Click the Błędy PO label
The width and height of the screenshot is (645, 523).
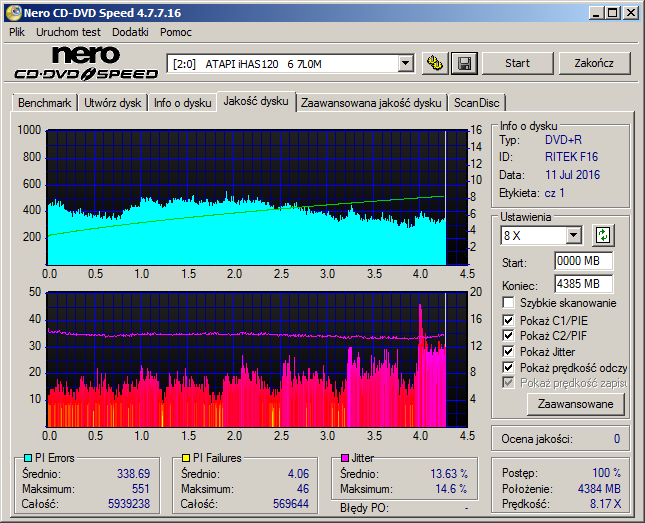(x=364, y=508)
